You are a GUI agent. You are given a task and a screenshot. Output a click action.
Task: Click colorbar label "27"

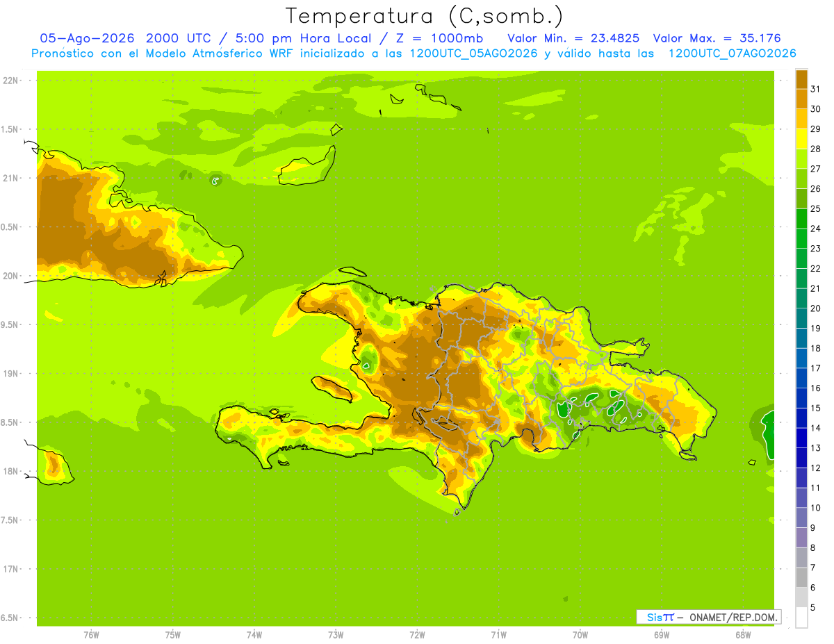815,169
